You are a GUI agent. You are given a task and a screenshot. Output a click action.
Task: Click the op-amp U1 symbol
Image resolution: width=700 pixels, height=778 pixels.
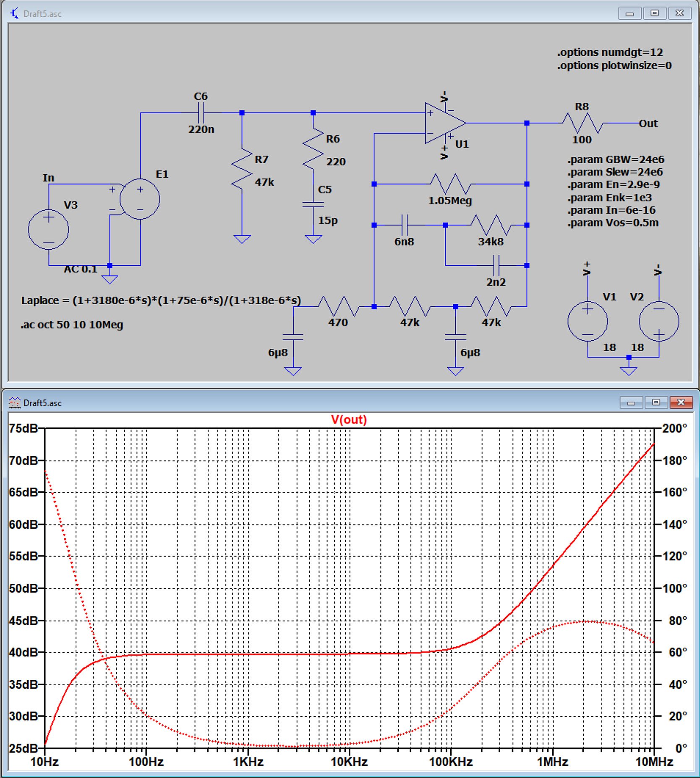click(x=445, y=123)
